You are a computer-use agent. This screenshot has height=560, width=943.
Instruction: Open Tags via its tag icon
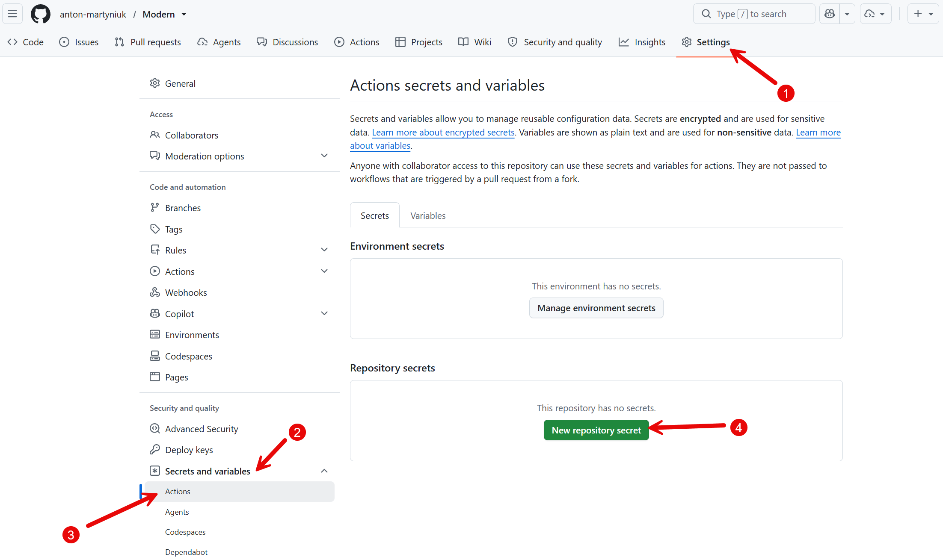click(155, 229)
